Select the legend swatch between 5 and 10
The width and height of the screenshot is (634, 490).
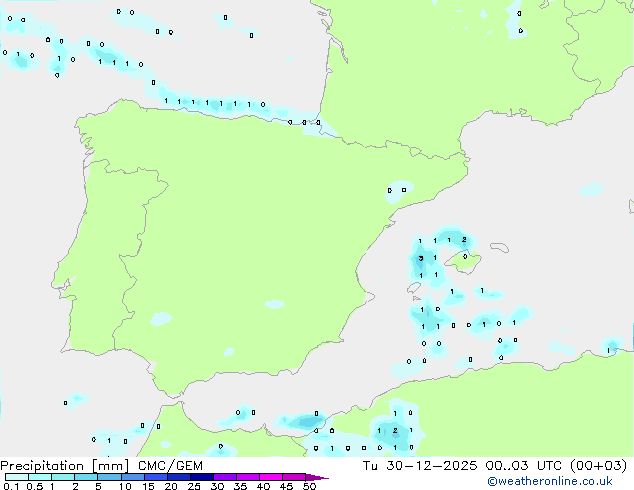110,478
